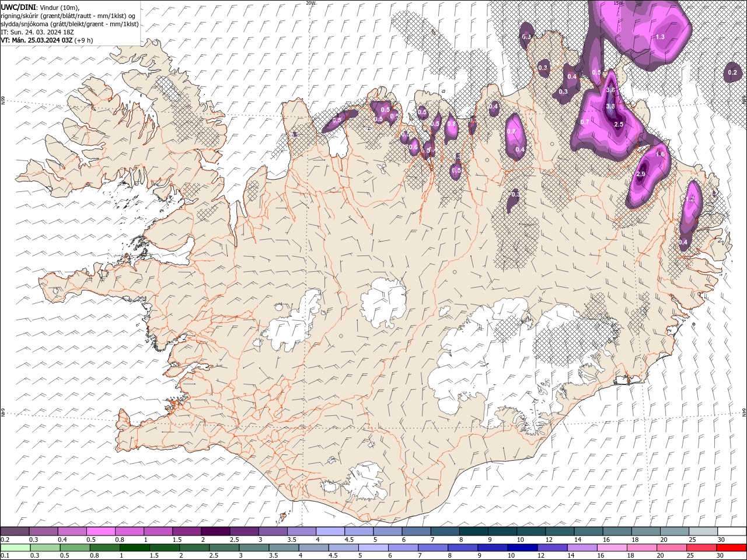Image resolution: width=747 pixels, height=560 pixels.
Task: Click the 1.6 precipitation label on the map
Action: [x=660, y=155]
